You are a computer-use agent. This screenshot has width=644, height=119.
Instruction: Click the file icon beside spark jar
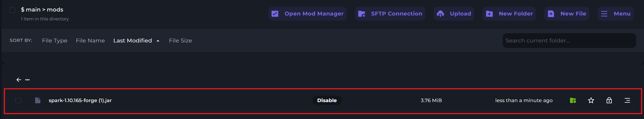[38, 100]
